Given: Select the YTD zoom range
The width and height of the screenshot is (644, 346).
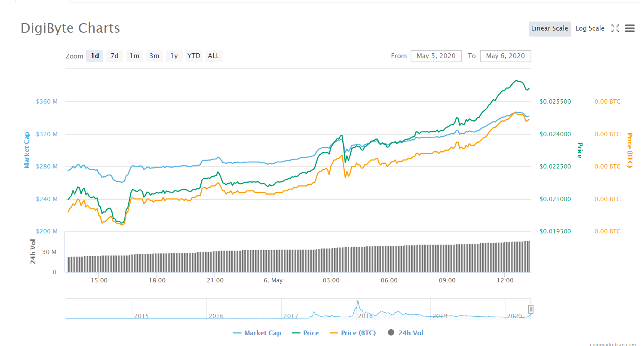Looking at the screenshot, I should [194, 56].
